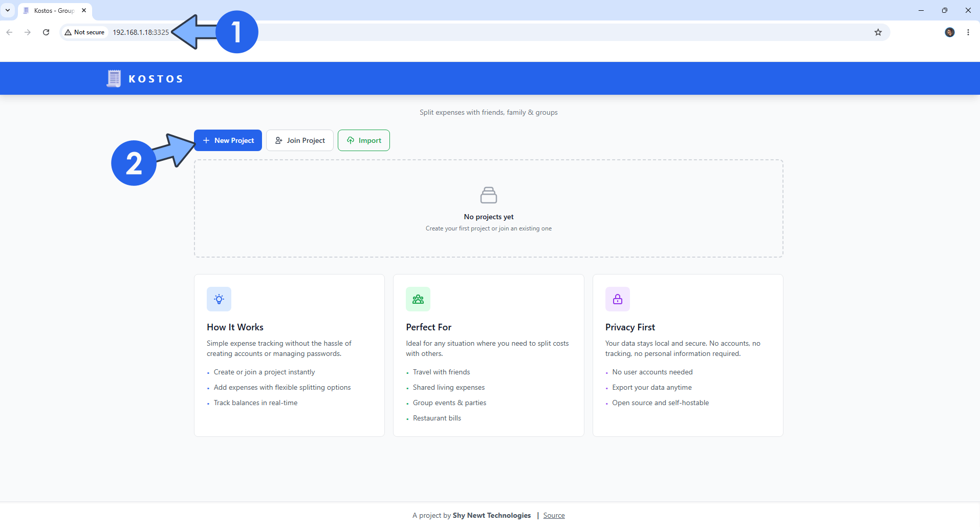980x527 pixels.
Task: Click 'Add expenses with flexible splitting options'
Action: tap(282, 388)
